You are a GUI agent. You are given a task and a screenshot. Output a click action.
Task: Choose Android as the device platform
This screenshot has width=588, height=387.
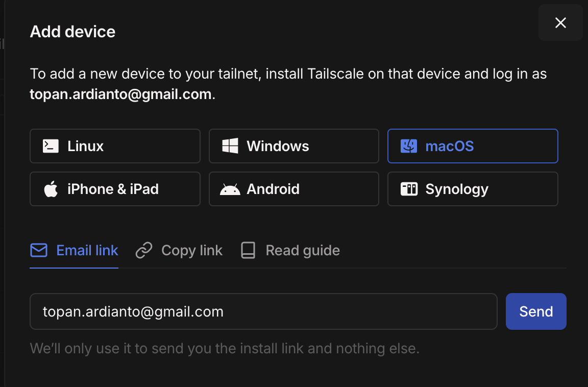(293, 189)
